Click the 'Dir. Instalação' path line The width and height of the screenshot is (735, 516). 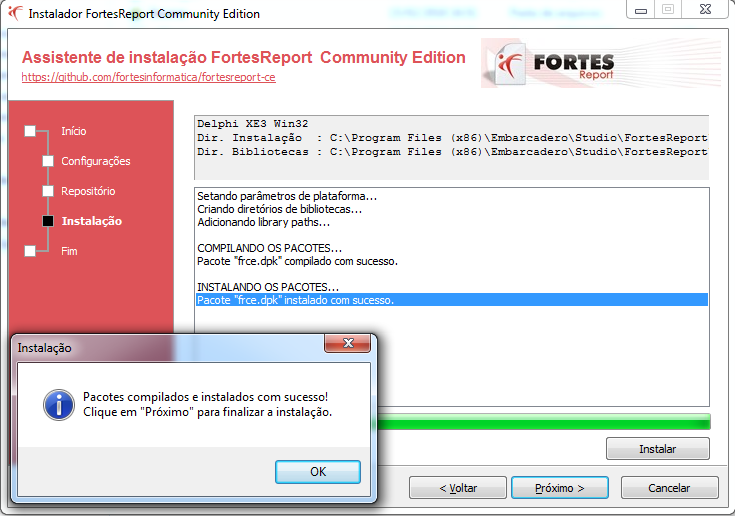point(452,138)
